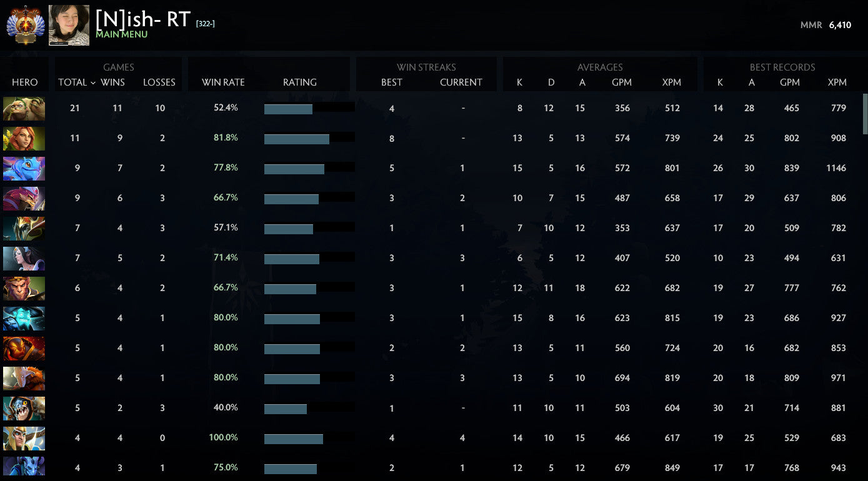Image resolution: width=868 pixels, height=481 pixels.
Task: Select the Riki hero portrait
Action: [x=24, y=467]
